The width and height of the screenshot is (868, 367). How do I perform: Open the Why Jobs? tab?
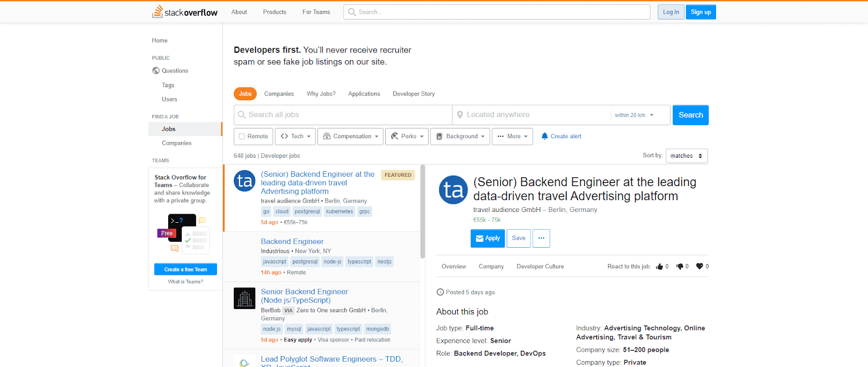321,94
